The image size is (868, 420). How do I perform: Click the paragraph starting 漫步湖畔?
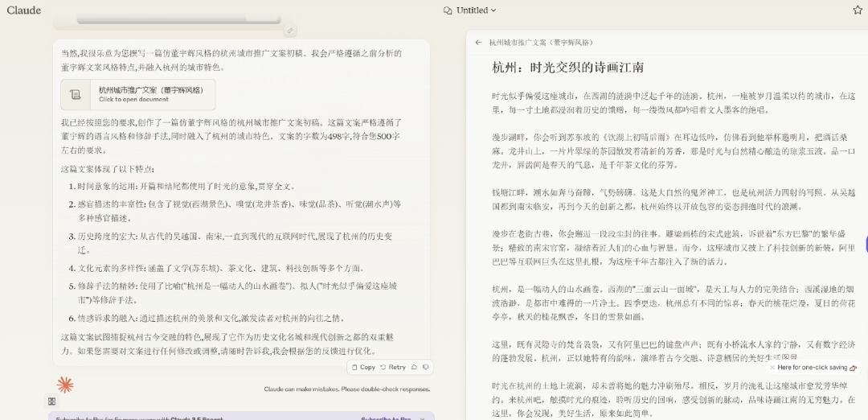[674, 150]
